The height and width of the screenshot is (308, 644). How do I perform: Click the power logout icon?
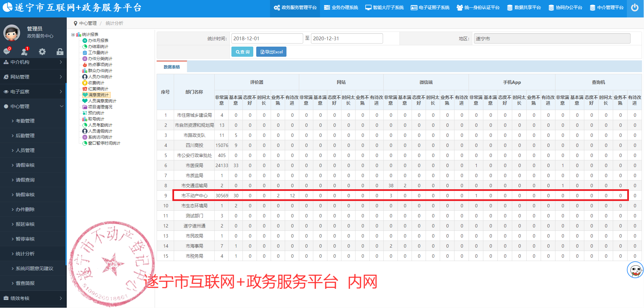635,8
